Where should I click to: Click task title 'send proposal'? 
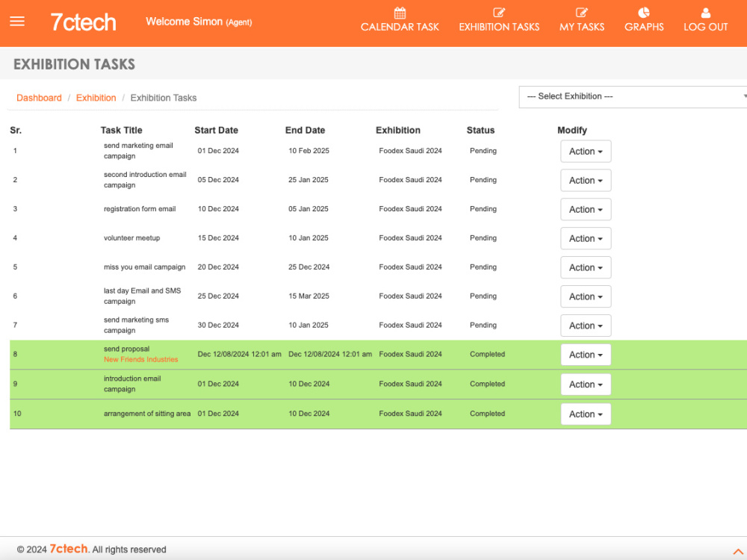click(x=127, y=349)
